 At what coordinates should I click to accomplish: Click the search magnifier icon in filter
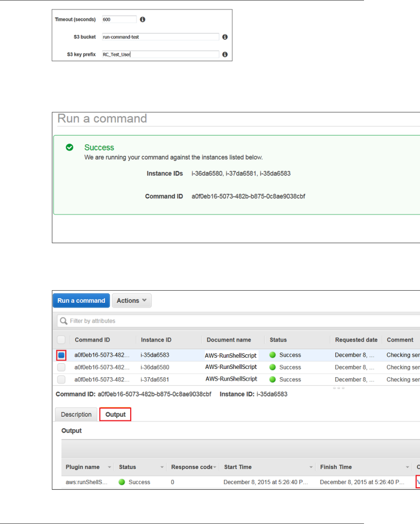click(x=64, y=321)
